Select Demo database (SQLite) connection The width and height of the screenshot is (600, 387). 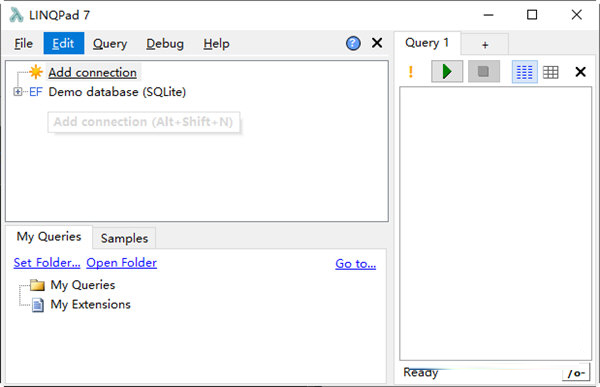point(117,92)
